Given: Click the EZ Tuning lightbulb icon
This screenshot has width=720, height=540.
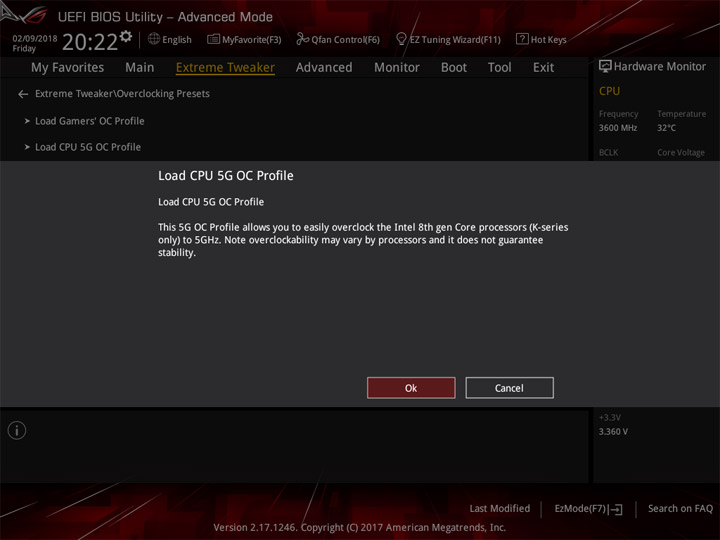Looking at the screenshot, I should 401,39.
